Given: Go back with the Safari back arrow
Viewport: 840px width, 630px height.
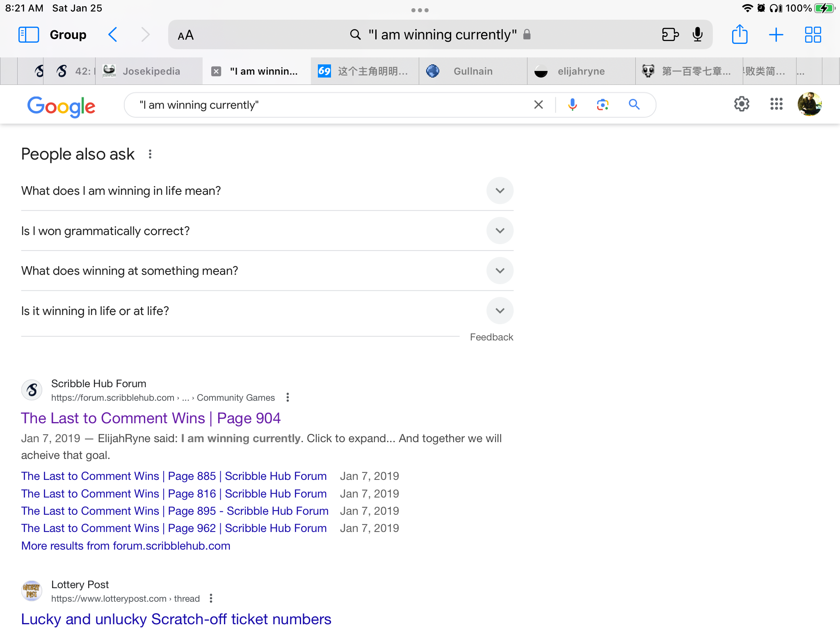Looking at the screenshot, I should coord(113,35).
